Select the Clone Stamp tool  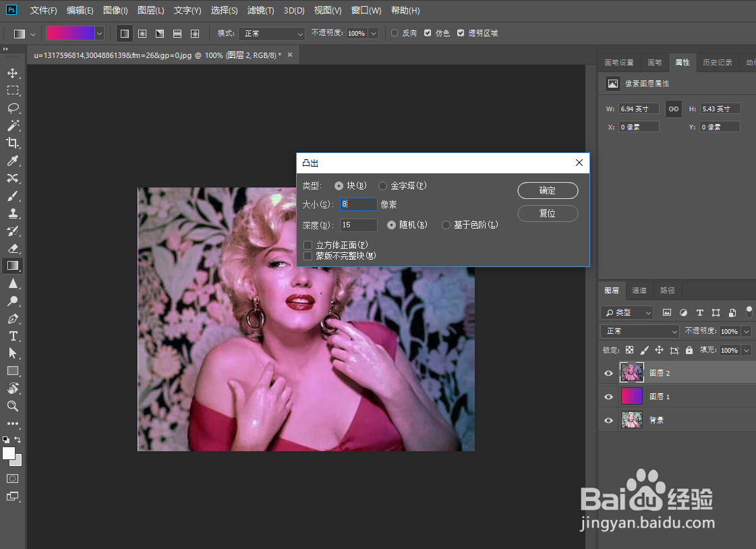click(13, 214)
